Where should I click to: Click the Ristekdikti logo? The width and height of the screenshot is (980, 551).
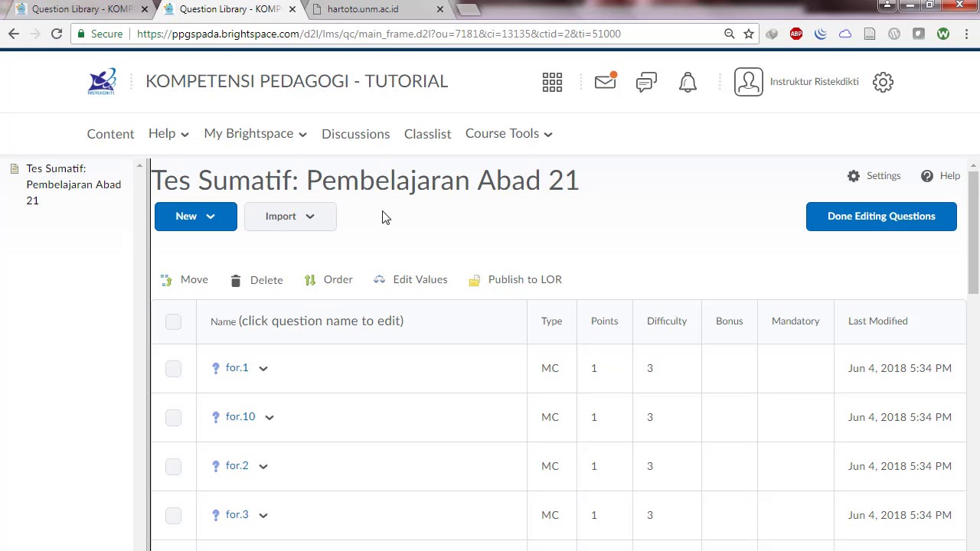pyautogui.click(x=102, y=82)
